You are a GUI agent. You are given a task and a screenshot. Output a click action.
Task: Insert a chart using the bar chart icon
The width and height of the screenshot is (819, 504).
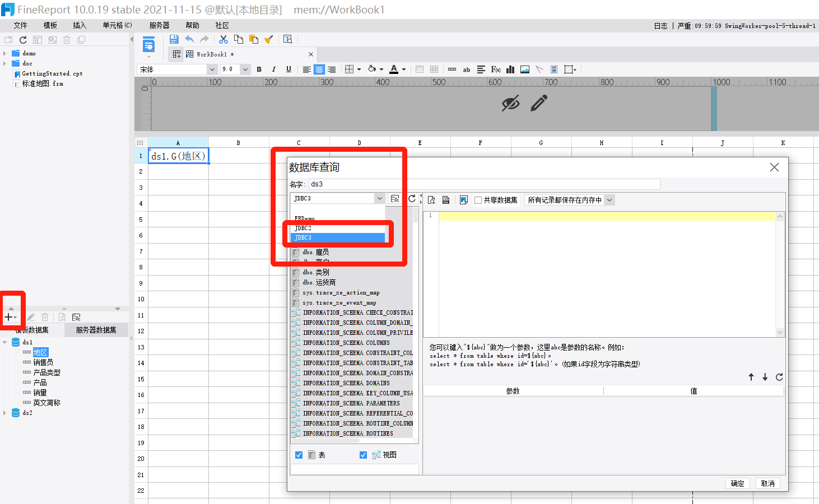tap(510, 69)
